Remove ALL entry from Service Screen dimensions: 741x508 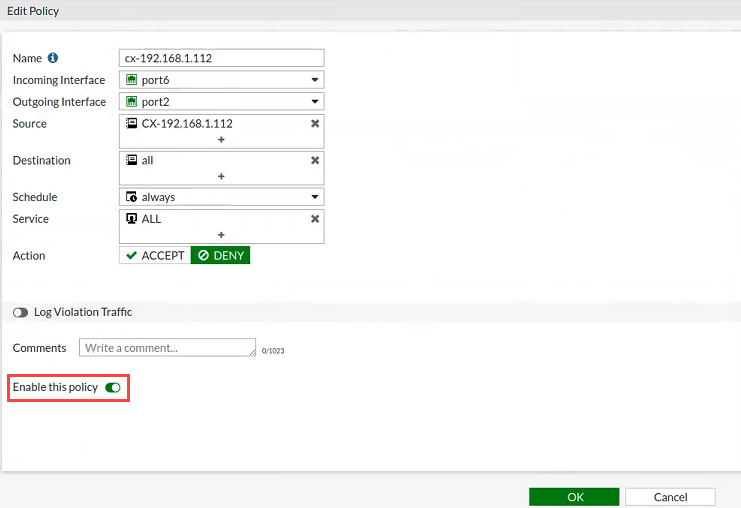click(x=315, y=219)
